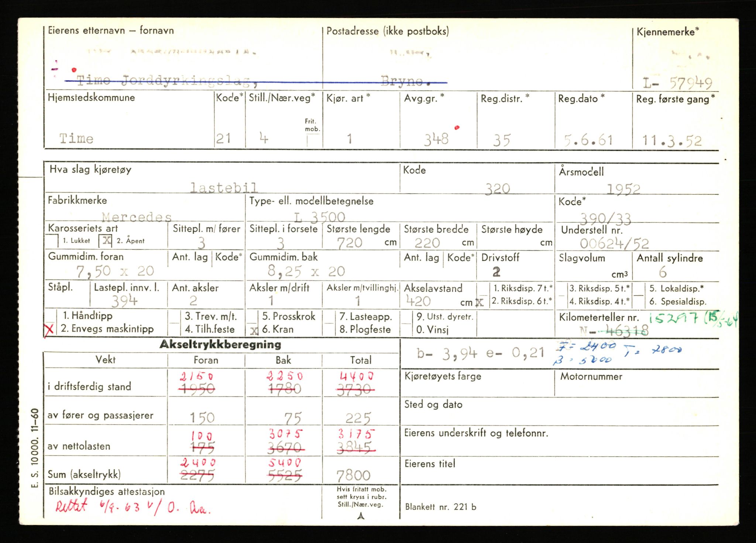
Task: Select the Avg.gr. value '348'
Action: [436, 139]
